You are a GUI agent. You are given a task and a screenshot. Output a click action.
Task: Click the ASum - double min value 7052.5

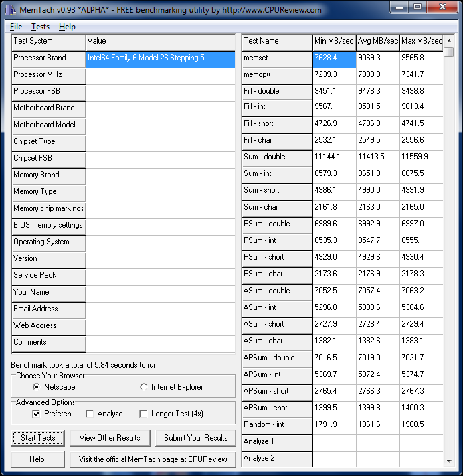(335, 293)
